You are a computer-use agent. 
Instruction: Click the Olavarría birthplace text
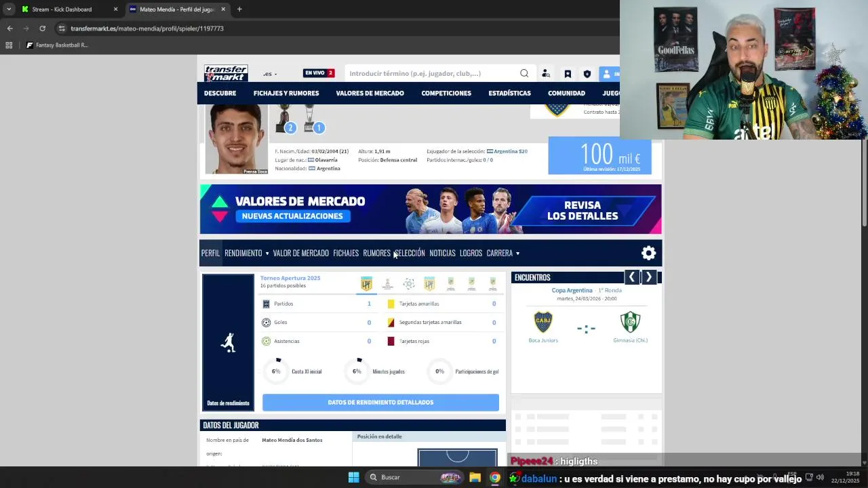click(x=326, y=160)
